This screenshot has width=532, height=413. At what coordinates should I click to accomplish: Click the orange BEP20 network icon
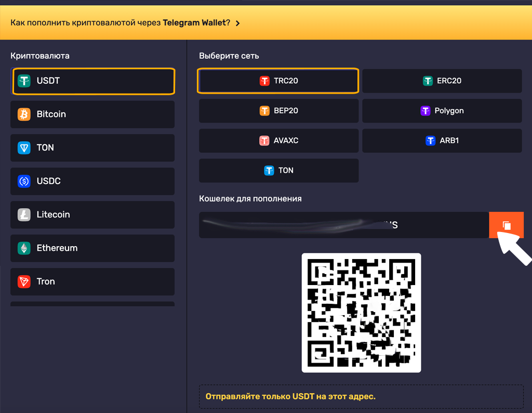click(x=264, y=111)
